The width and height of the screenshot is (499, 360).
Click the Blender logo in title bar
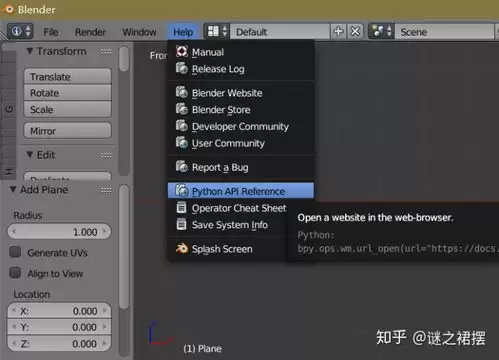coord(7,9)
